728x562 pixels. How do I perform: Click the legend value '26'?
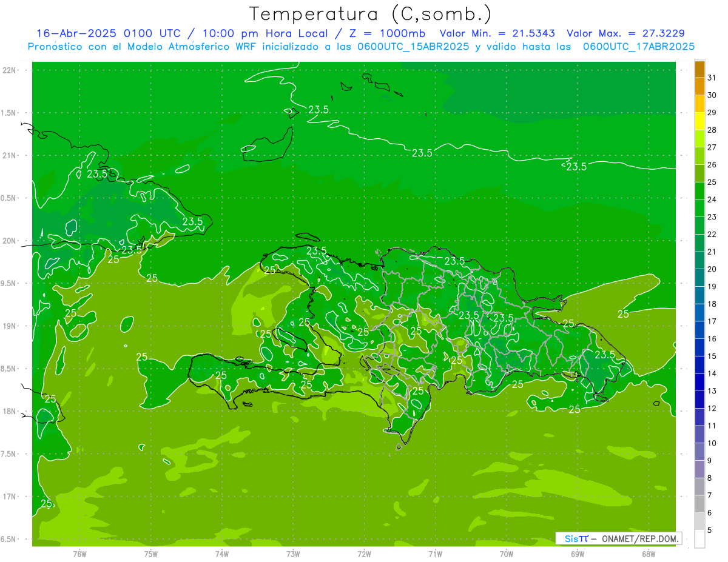[712, 164]
